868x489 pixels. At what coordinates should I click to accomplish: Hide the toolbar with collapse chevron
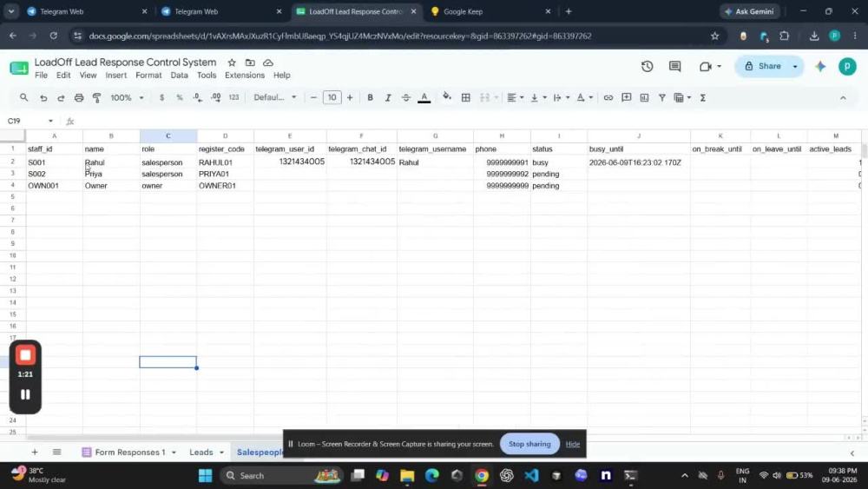coord(843,97)
